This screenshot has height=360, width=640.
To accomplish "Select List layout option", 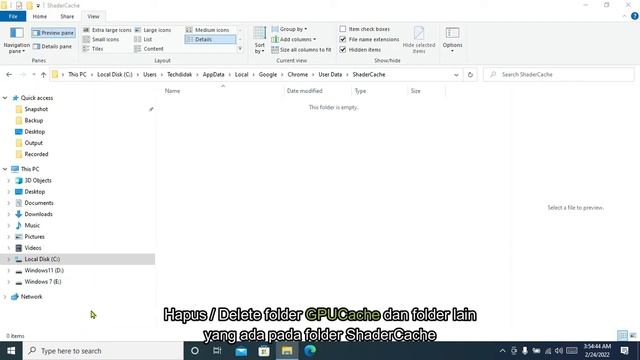I will [x=143, y=39].
